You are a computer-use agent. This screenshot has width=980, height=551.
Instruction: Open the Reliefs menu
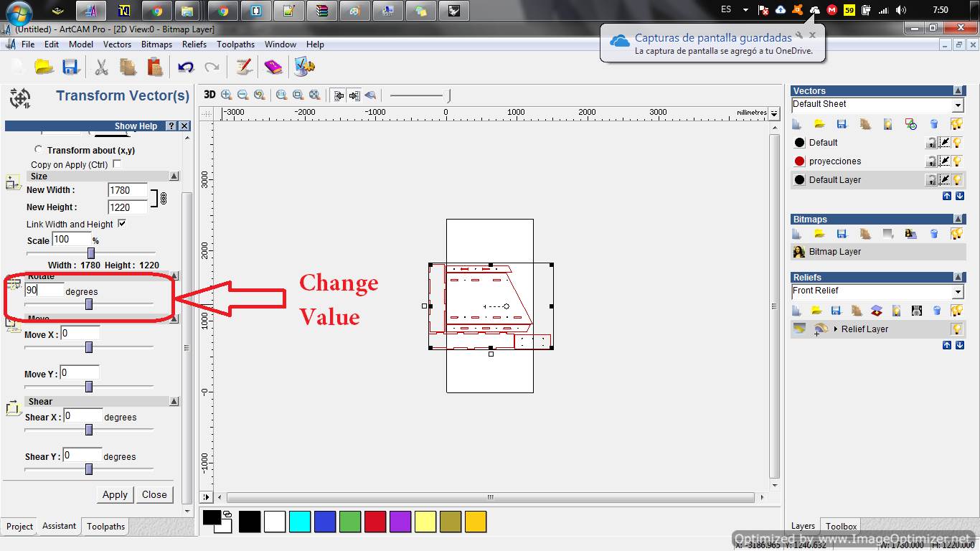(194, 44)
